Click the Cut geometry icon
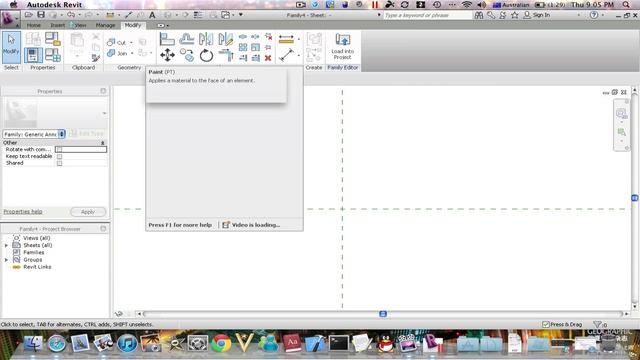The image size is (640, 360). point(111,42)
